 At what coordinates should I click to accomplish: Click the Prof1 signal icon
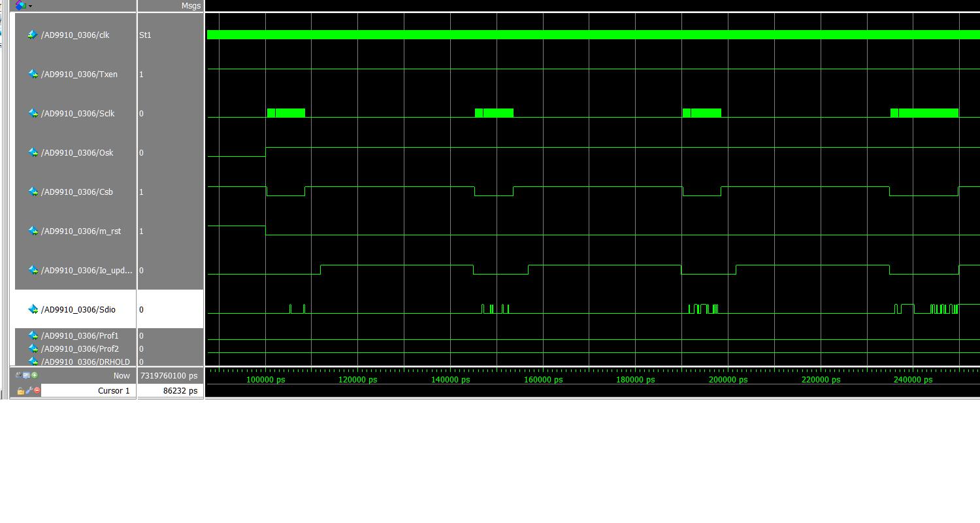click(x=33, y=335)
